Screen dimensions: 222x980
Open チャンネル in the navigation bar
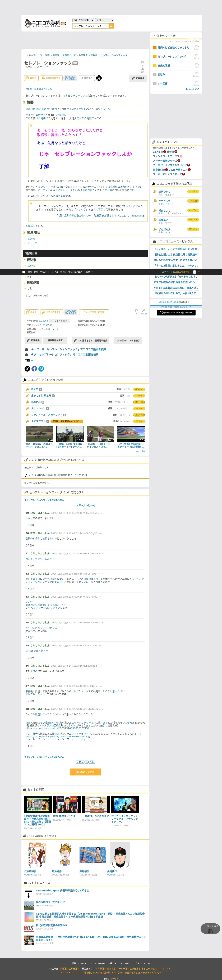(x=53, y=272)
